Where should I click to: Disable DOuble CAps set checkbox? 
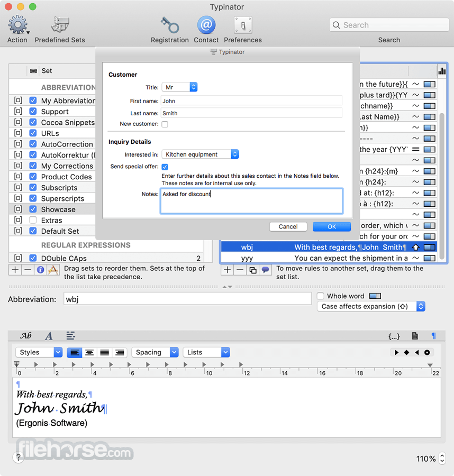(33, 258)
